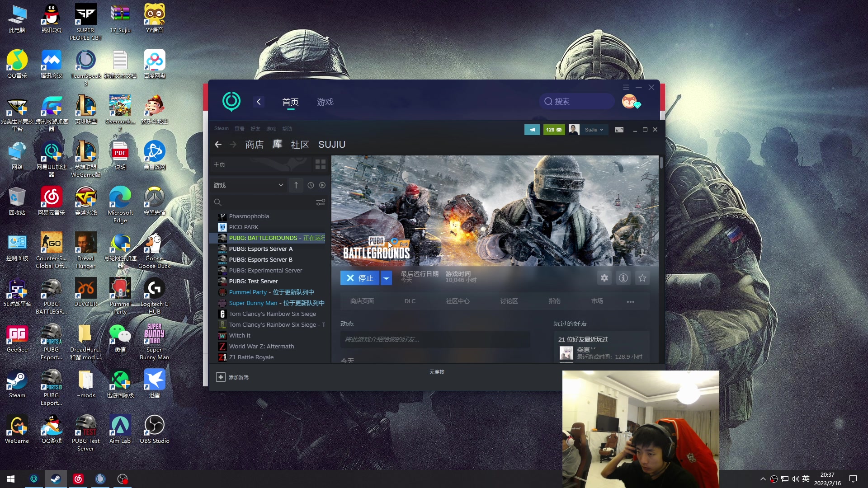
Task: Click the activity post input box
Action: tap(435, 339)
